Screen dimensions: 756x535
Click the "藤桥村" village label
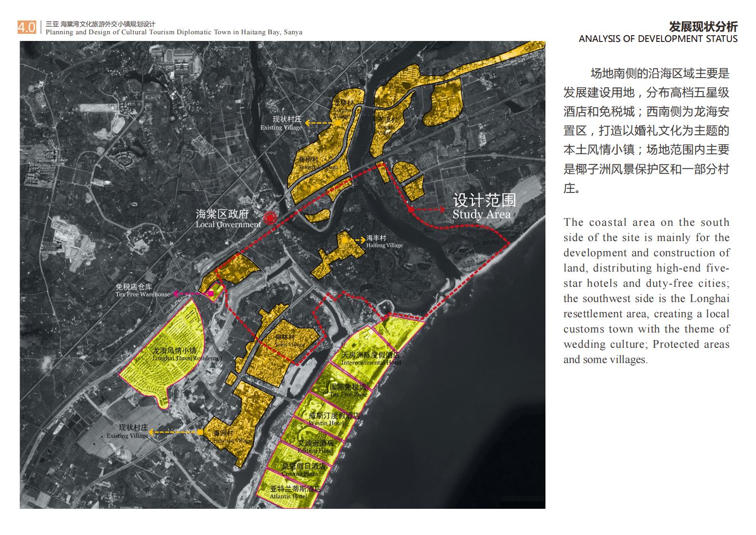tap(308, 159)
